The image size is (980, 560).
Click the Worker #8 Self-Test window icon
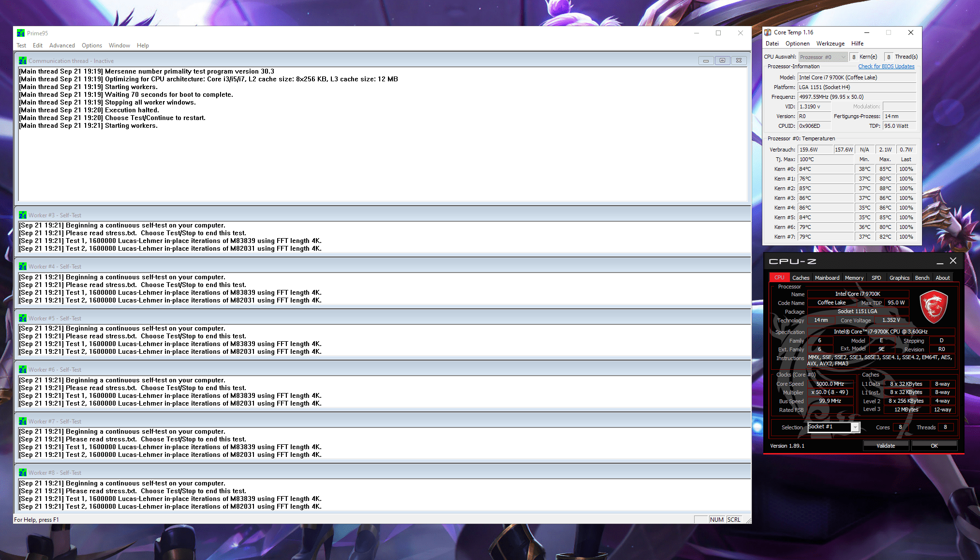click(23, 473)
